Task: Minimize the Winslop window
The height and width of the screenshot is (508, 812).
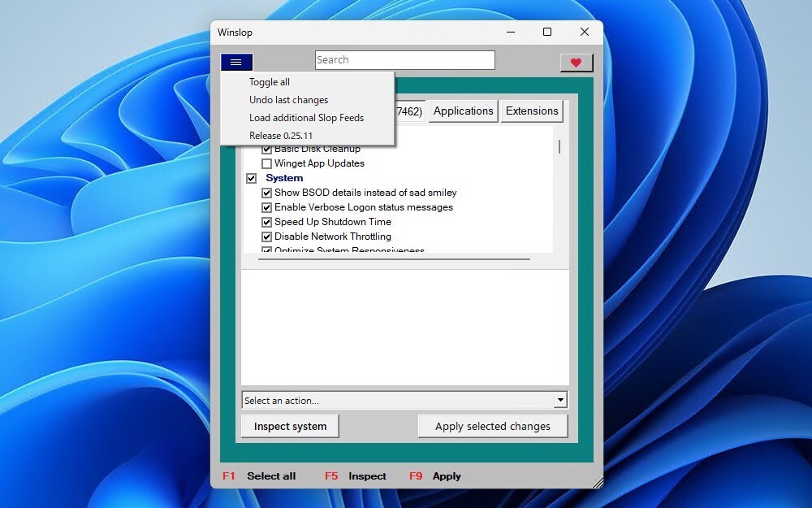Action: [x=511, y=33]
